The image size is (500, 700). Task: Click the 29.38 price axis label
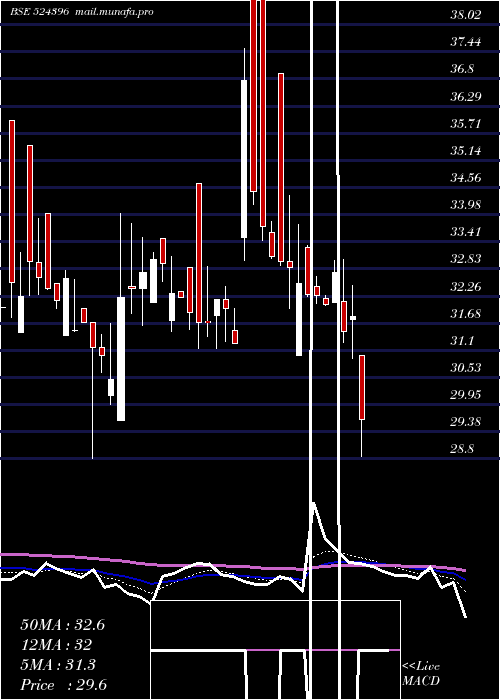[466, 422]
